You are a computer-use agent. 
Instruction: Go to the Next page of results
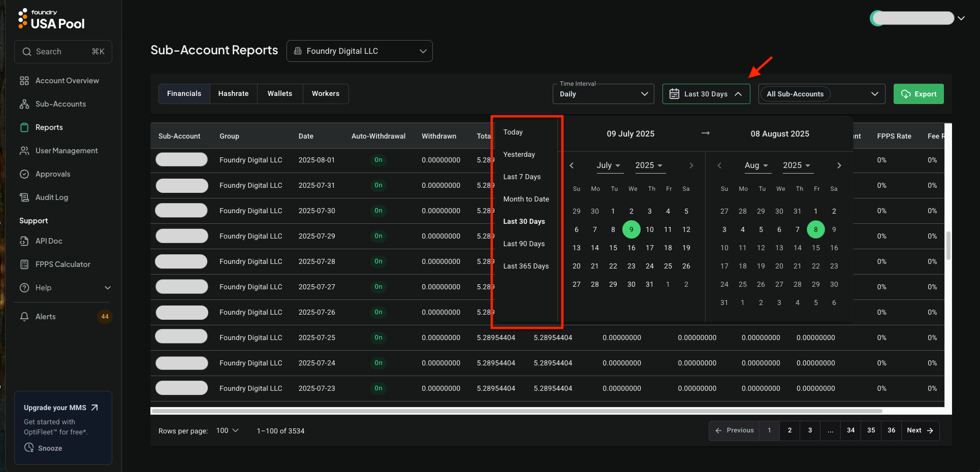pos(920,430)
